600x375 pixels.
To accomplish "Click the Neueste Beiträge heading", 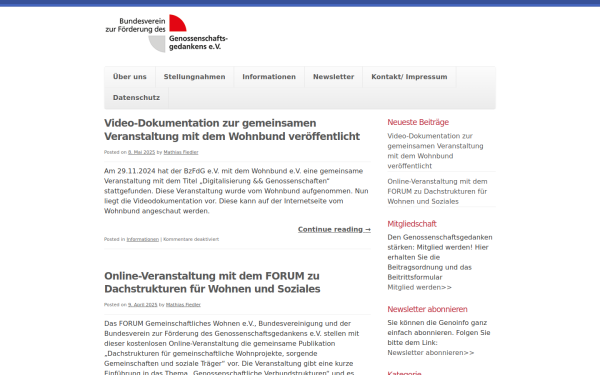I will [418, 122].
